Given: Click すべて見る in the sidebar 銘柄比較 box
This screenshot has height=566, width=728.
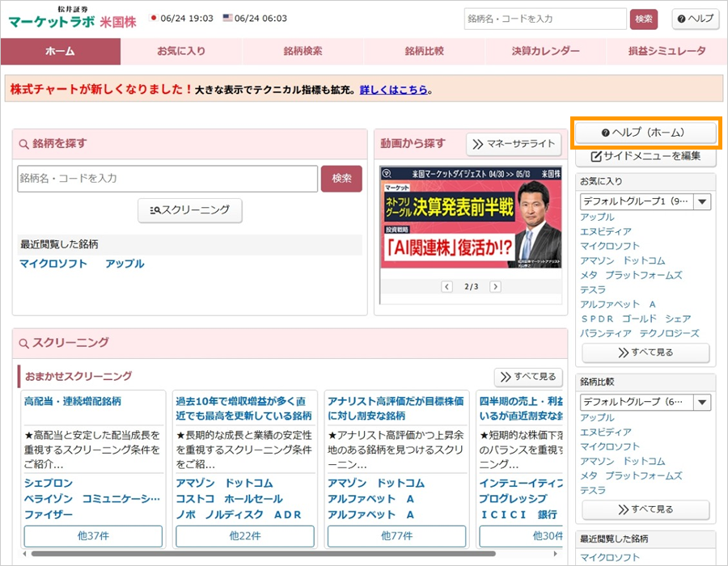Looking at the screenshot, I should tap(645, 509).
